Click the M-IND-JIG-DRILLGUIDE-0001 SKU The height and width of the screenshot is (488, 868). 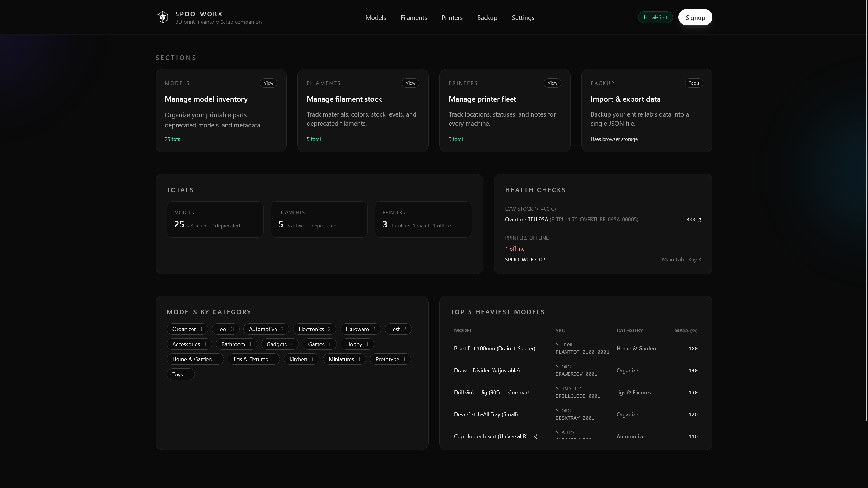pos(577,392)
